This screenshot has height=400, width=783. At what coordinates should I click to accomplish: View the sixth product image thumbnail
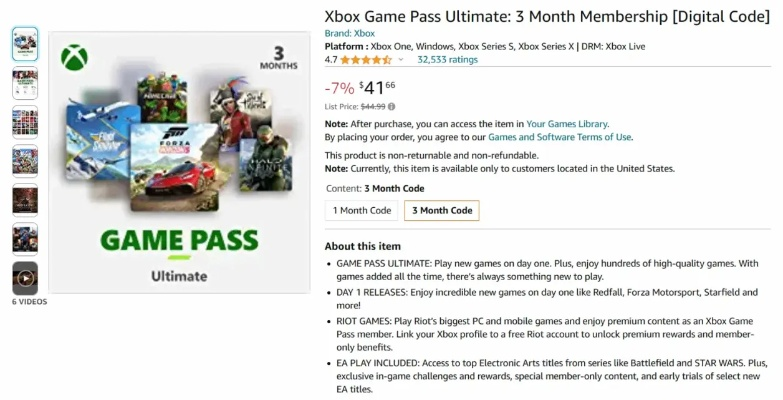click(x=25, y=239)
